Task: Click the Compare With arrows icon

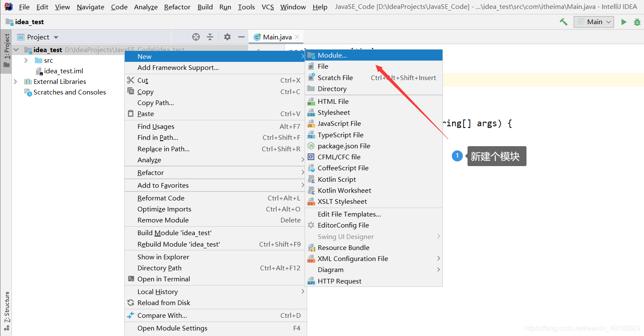Action: [131, 315]
